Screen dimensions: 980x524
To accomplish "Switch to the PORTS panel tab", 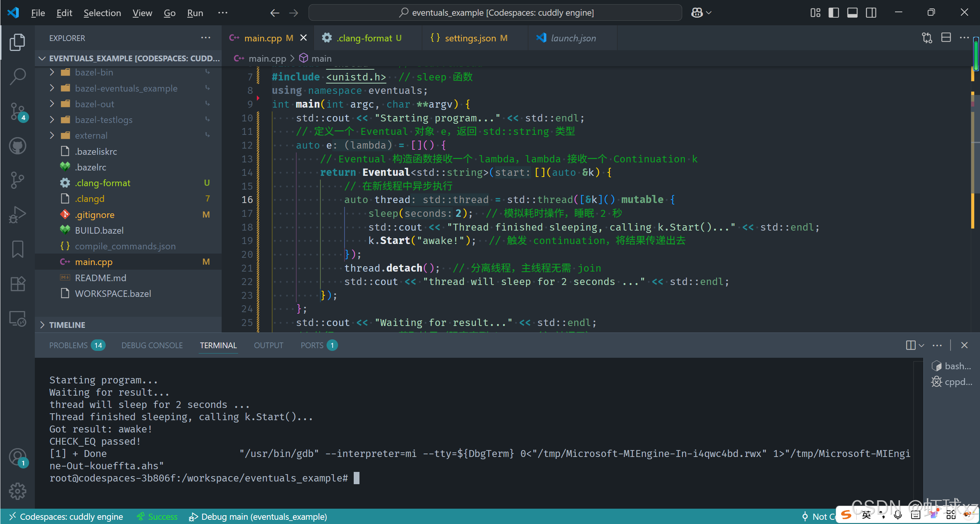I will [319, 345].
